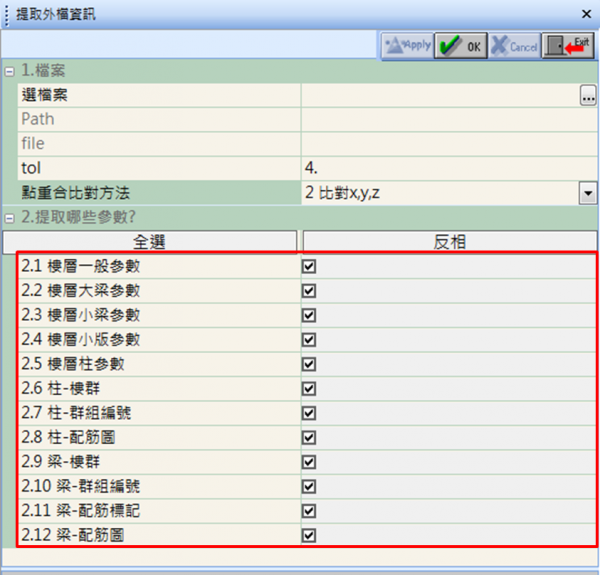This screenshot has width=600, height=575.
Task: Click the dialog grip handle beside the title
Action: click(x=7, y=15)
